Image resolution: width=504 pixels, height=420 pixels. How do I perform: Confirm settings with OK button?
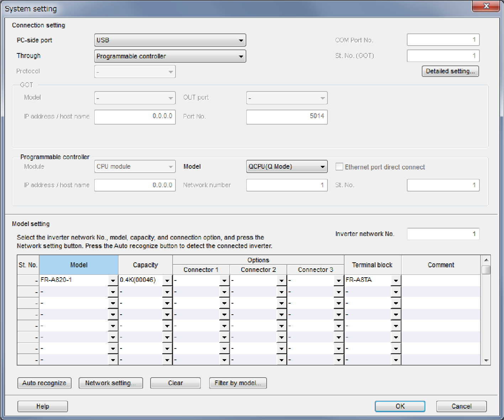(400, 406)
